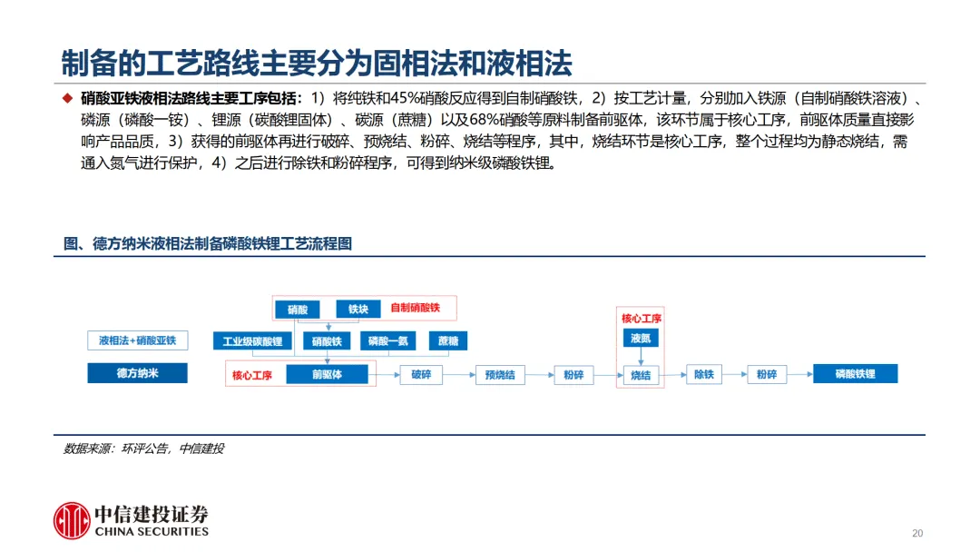Select the 液氮 blue box

coord(641,339)
